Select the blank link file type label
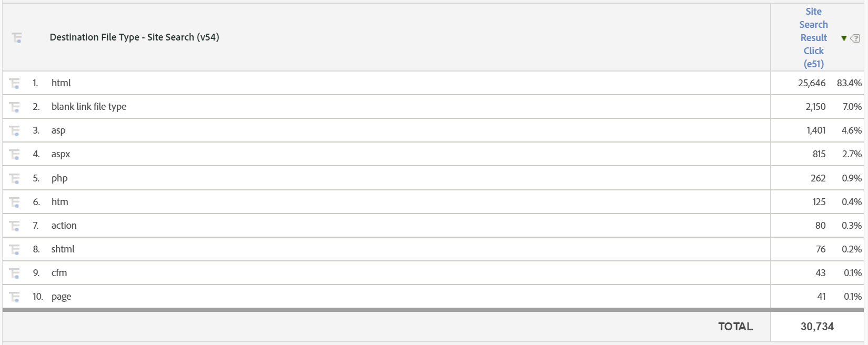This screenshot has height=345, width=868. tap(88, 106)
